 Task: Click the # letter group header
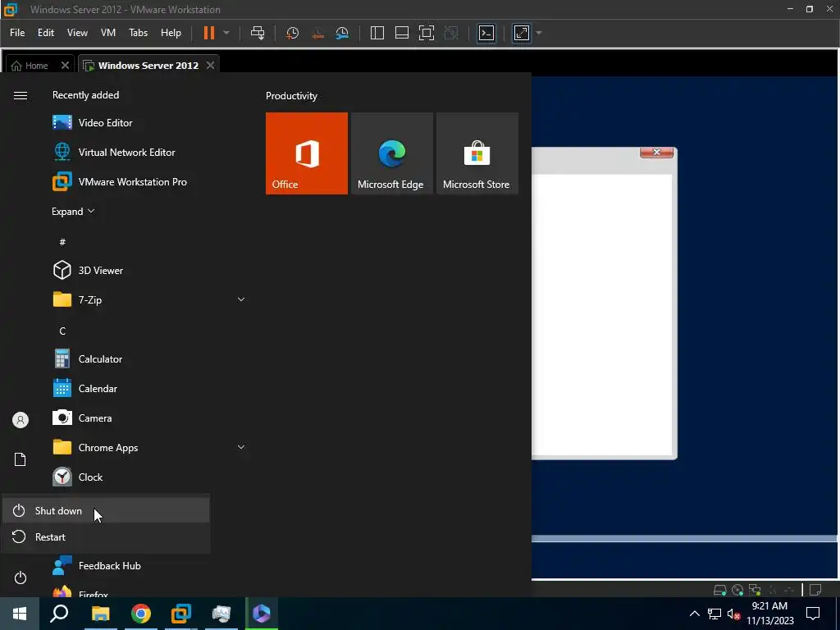(x=62, y=242)
